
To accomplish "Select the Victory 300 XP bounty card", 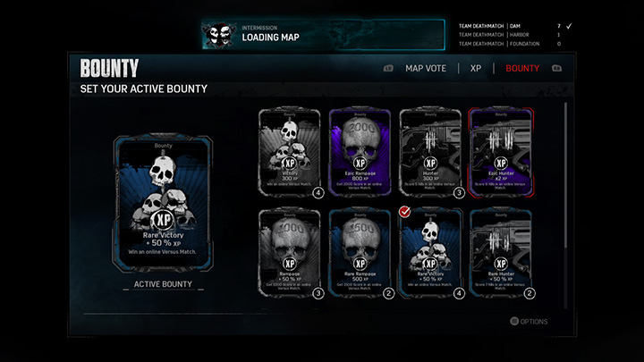I will (x=290, y=152).
